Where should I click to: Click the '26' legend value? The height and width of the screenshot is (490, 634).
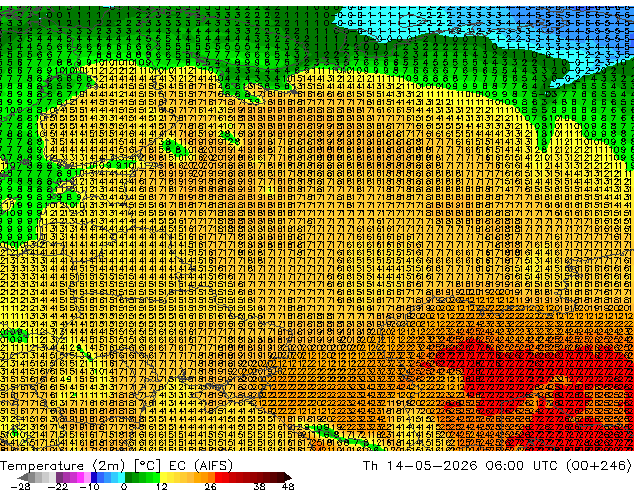click(210, 486)
